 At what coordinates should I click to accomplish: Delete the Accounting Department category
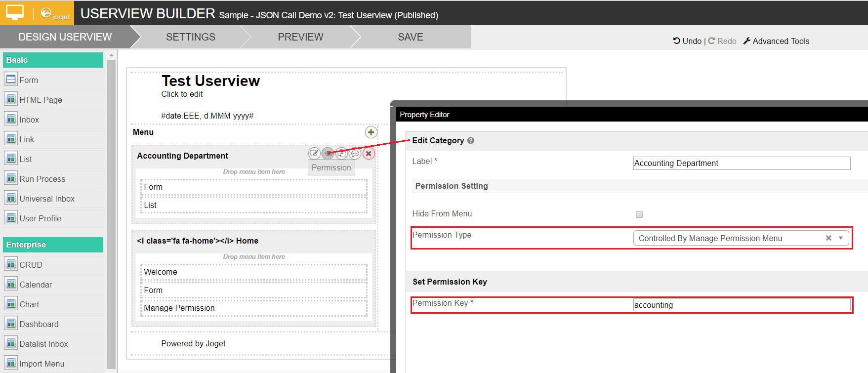point(369,154)
